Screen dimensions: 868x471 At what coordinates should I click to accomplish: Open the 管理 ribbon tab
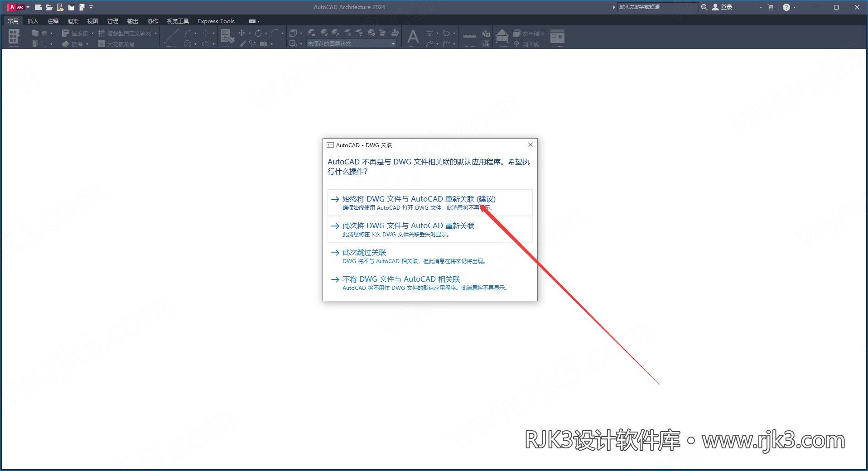point(113,21)
